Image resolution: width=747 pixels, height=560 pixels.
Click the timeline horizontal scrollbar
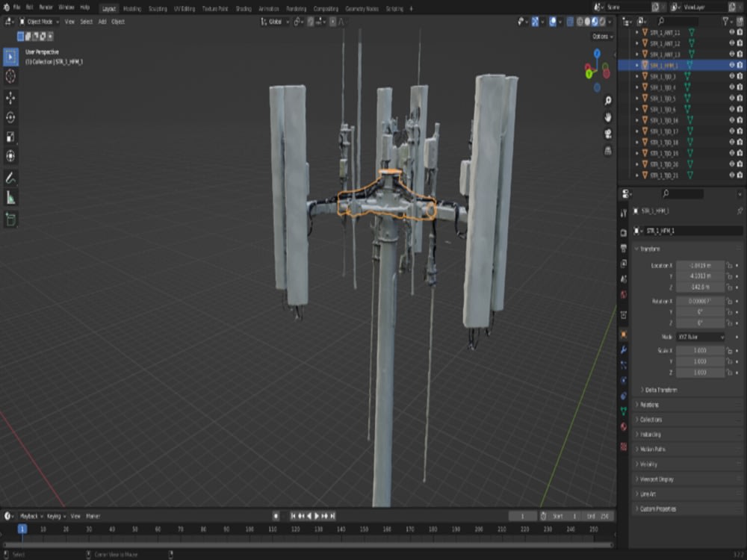click(x=308, y=545)
